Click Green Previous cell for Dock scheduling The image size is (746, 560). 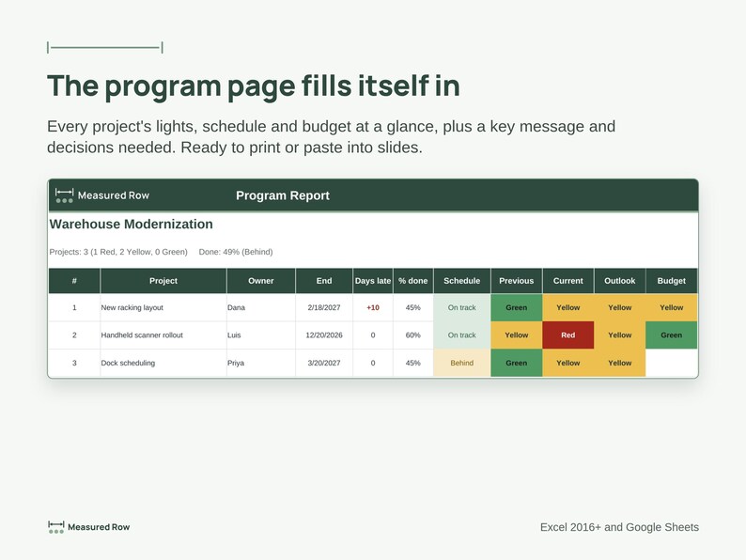[516, 363]
